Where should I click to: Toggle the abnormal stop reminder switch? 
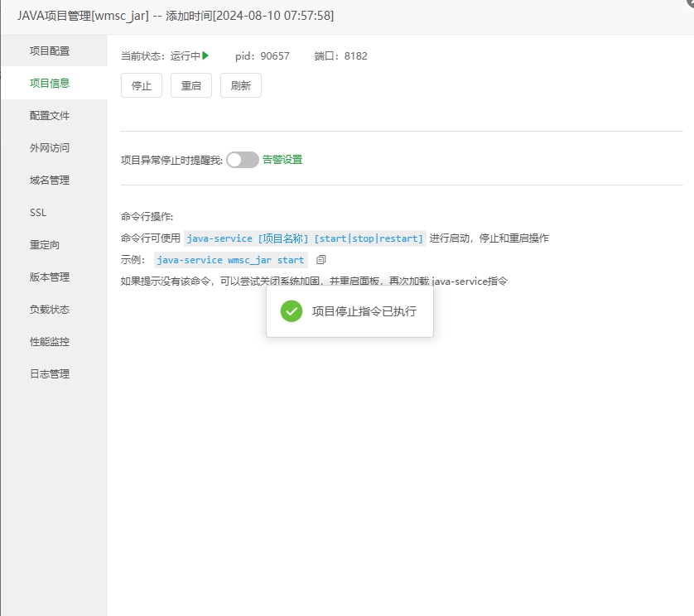point(242,160)
